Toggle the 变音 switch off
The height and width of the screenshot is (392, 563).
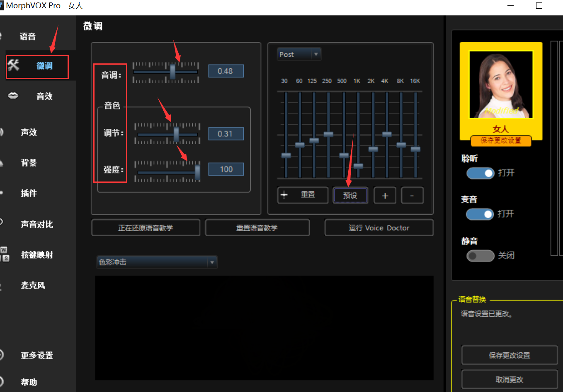coord(480,214)
